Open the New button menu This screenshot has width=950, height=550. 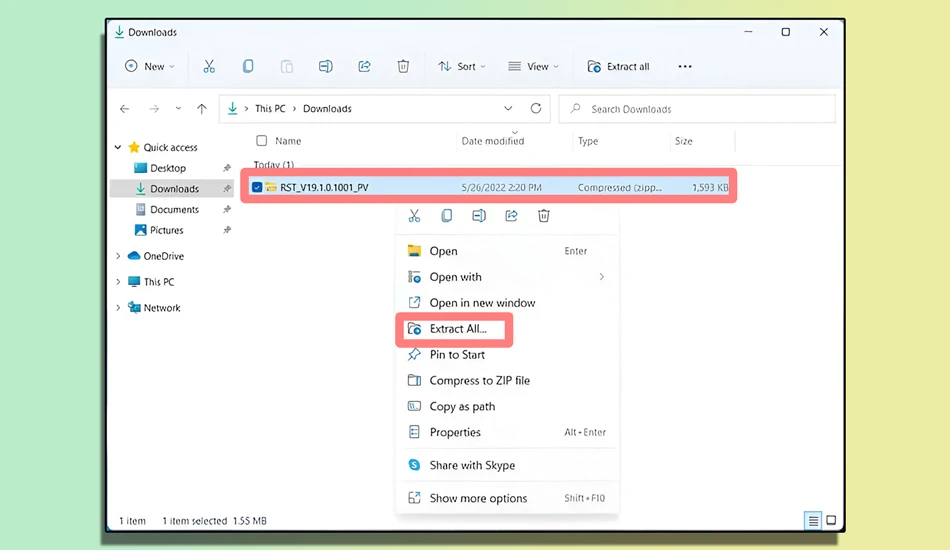coord(150,67)
